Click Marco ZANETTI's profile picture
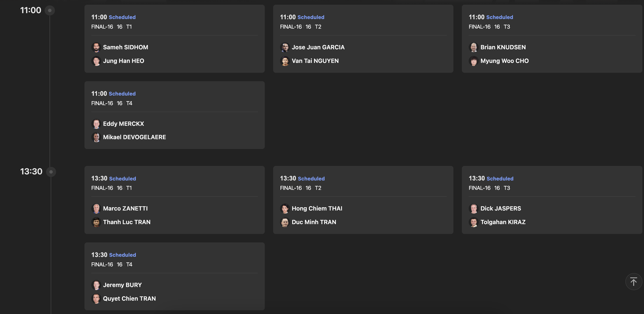The width and height of the screenshot is (644, 314). coord(96,209)
